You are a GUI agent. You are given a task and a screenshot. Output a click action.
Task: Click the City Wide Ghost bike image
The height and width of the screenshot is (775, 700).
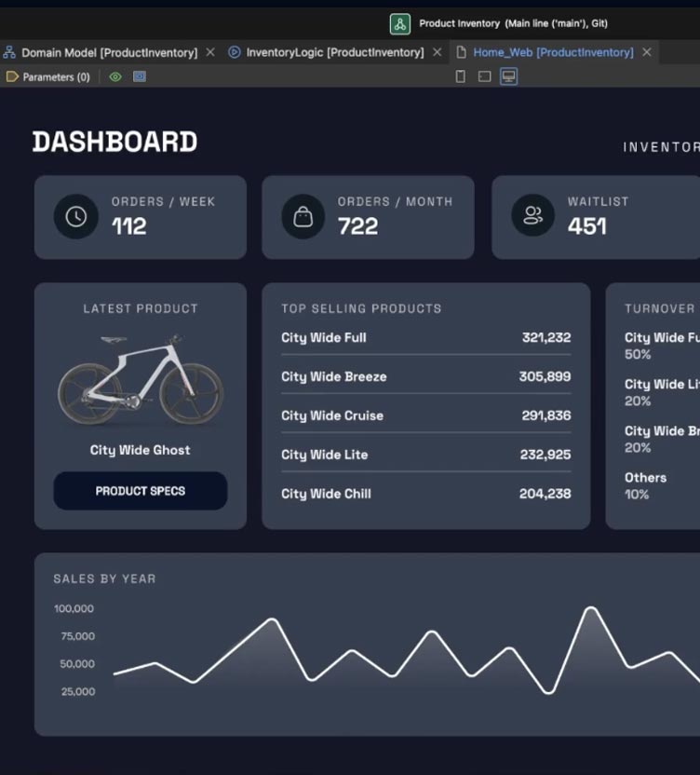click(x=141, y=379)
